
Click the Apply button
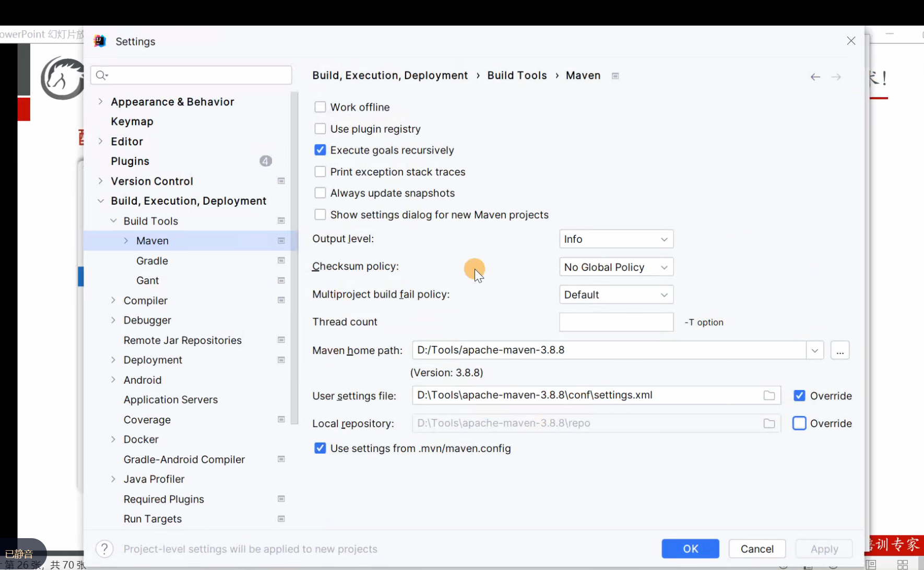click(824, 549)
